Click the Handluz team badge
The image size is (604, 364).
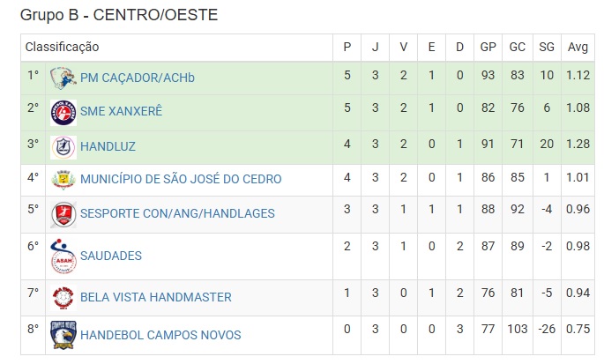point(63,147)
